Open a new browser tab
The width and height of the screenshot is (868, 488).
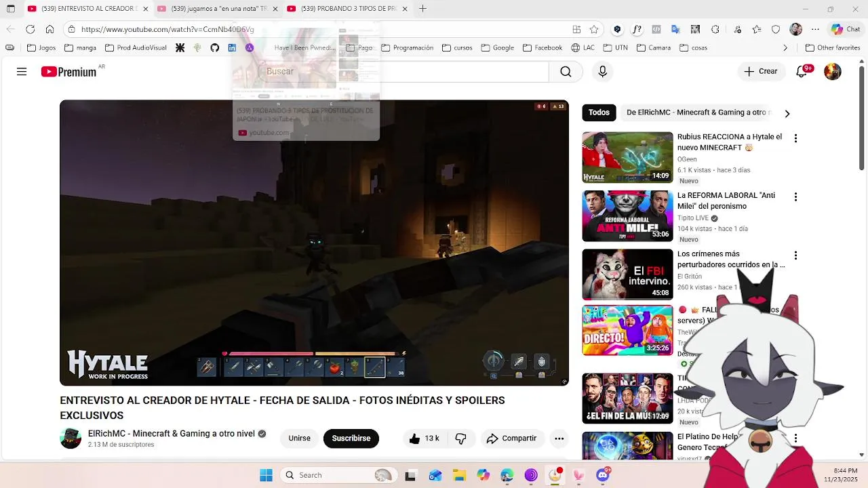click(422, 9)
